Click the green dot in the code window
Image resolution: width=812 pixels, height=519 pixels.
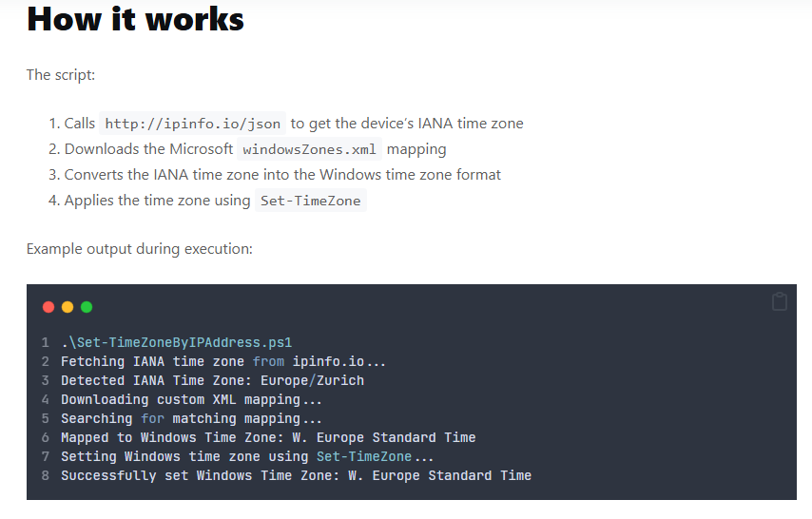pyautogui.click(x=87, y=307)
